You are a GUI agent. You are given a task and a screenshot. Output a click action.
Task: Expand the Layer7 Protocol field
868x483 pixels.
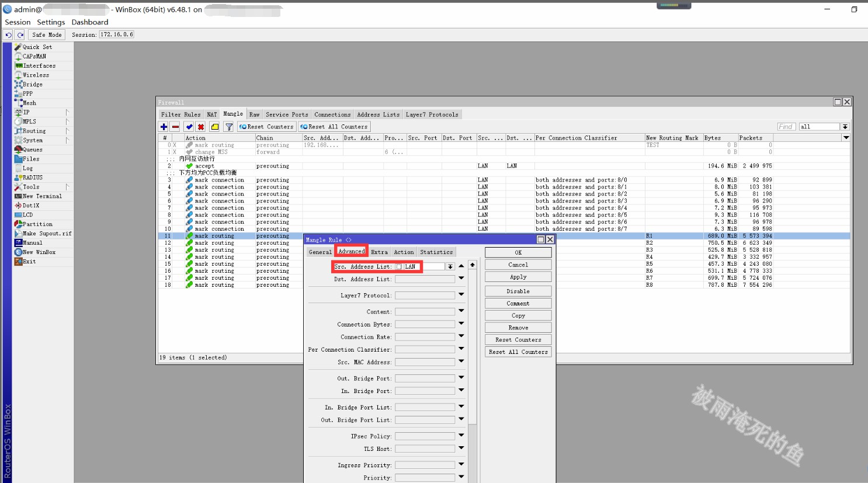click(x=461, y=295)
